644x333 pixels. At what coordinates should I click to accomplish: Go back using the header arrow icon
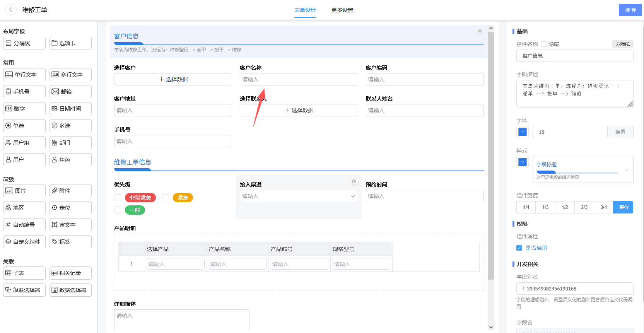click(x=11, y=10)
